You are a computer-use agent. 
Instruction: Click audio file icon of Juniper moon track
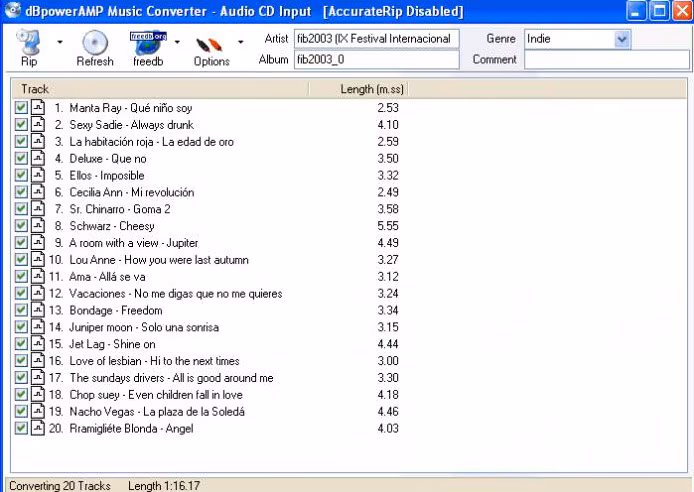(x=38, y=327)
